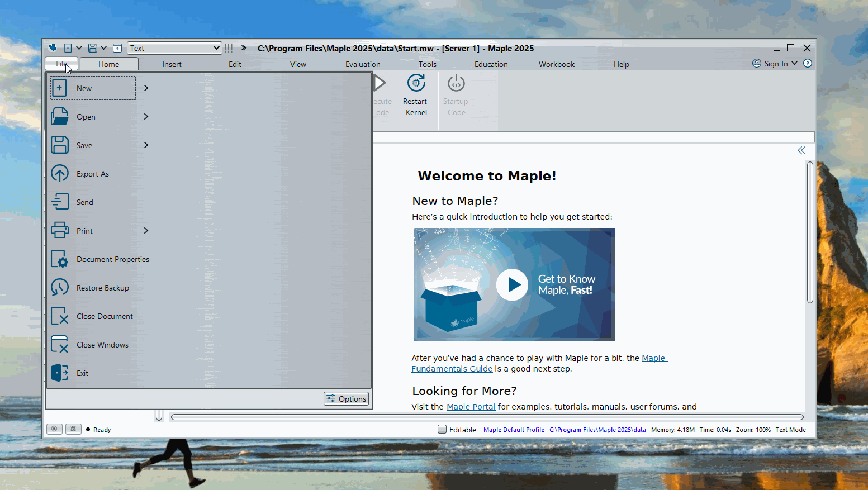
Task: Collapse the side panel double-arrow icon
Action: click(x=801, y=150)
